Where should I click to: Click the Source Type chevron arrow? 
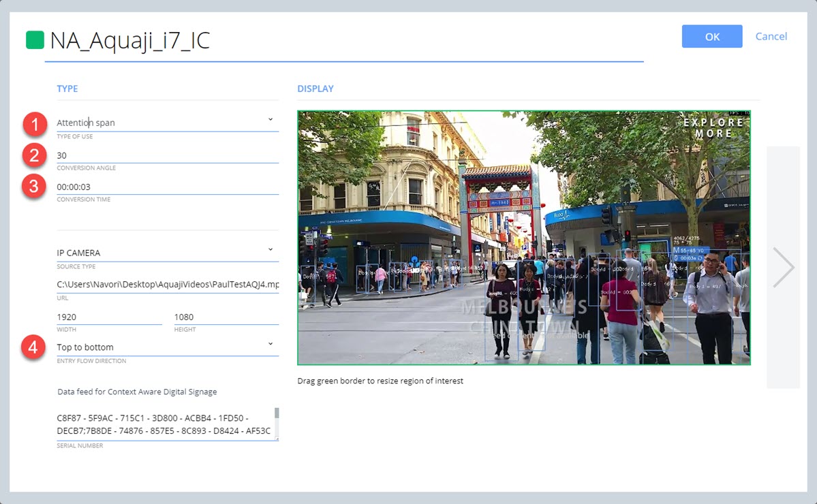pos(271,249)
